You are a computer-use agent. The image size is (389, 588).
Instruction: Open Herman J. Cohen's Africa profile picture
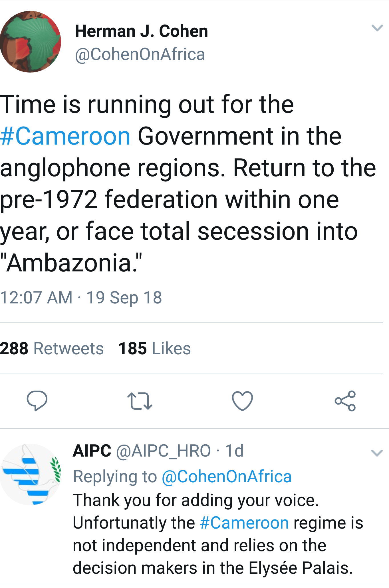coord(30,42)
